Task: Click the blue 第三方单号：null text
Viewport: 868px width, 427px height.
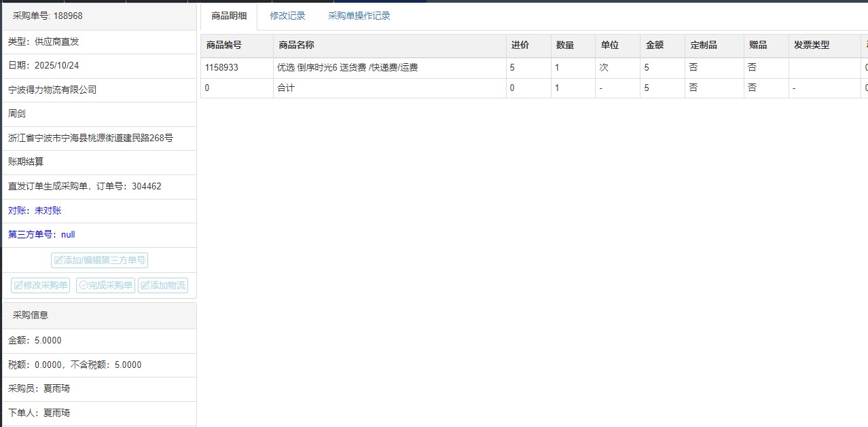Action: tap(41, 234)
